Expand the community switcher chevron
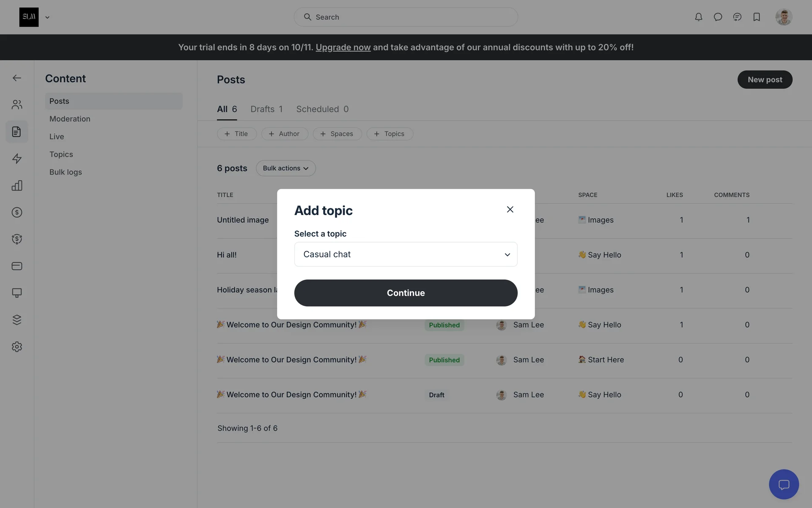 pos(47,17)
